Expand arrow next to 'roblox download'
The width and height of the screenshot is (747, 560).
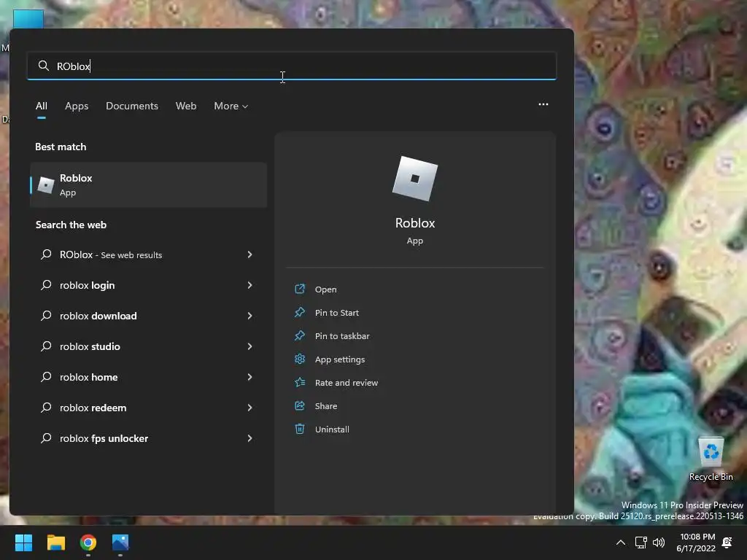249,316
